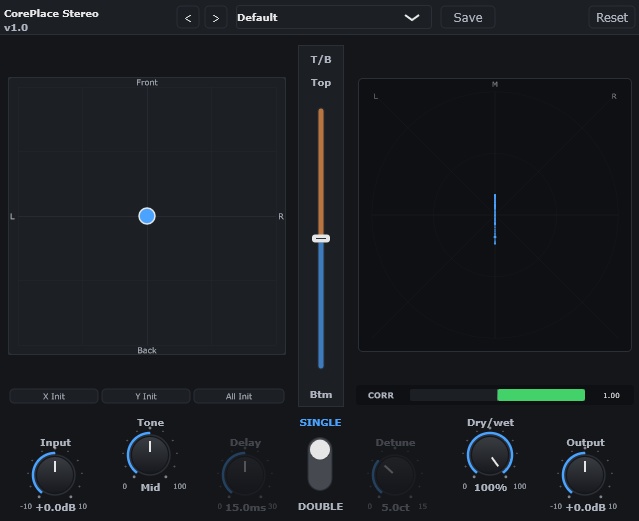Click the green CORR correlation meter bar

(x=541, y=395)
